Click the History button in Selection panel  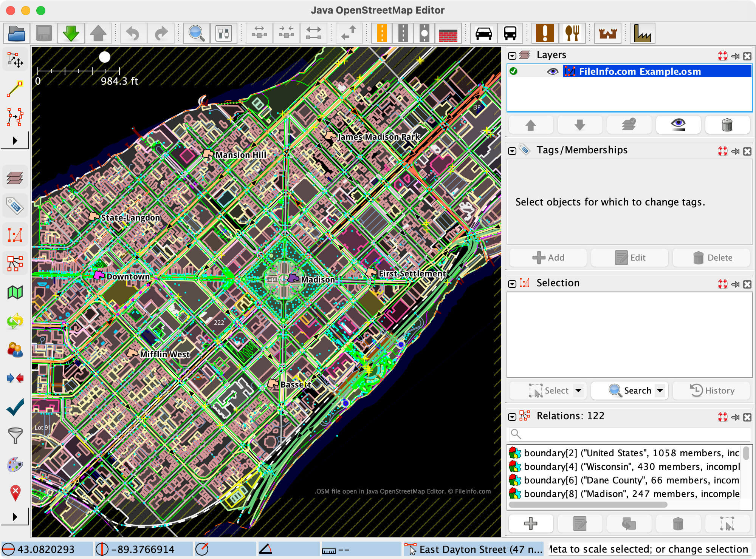click(x=711, y=391)
